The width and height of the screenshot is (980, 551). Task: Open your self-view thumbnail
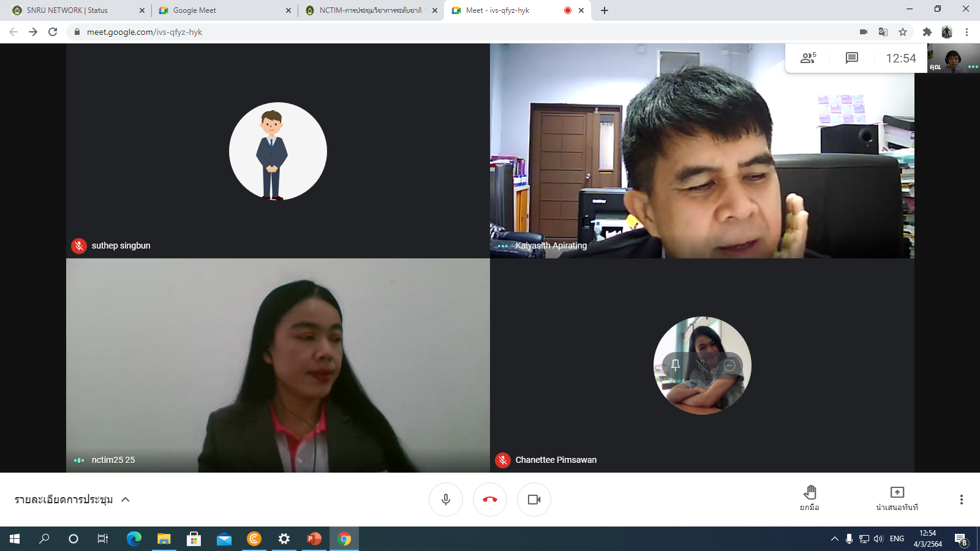tap(953, 59)
